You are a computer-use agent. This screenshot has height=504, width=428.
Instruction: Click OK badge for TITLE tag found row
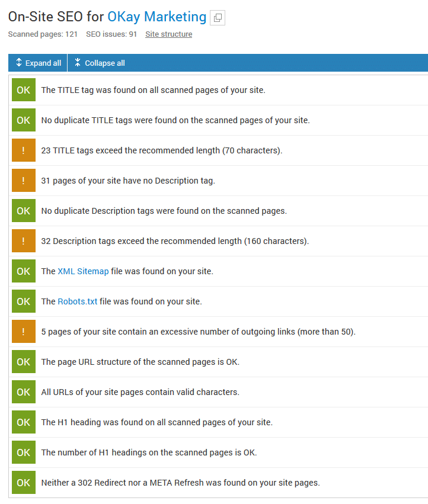coord(24,90)
